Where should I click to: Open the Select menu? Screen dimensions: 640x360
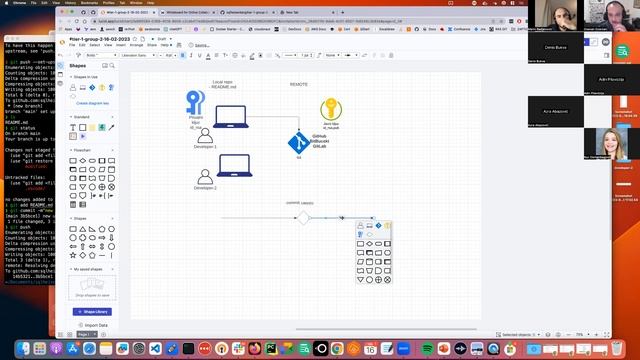coord(95,45)
